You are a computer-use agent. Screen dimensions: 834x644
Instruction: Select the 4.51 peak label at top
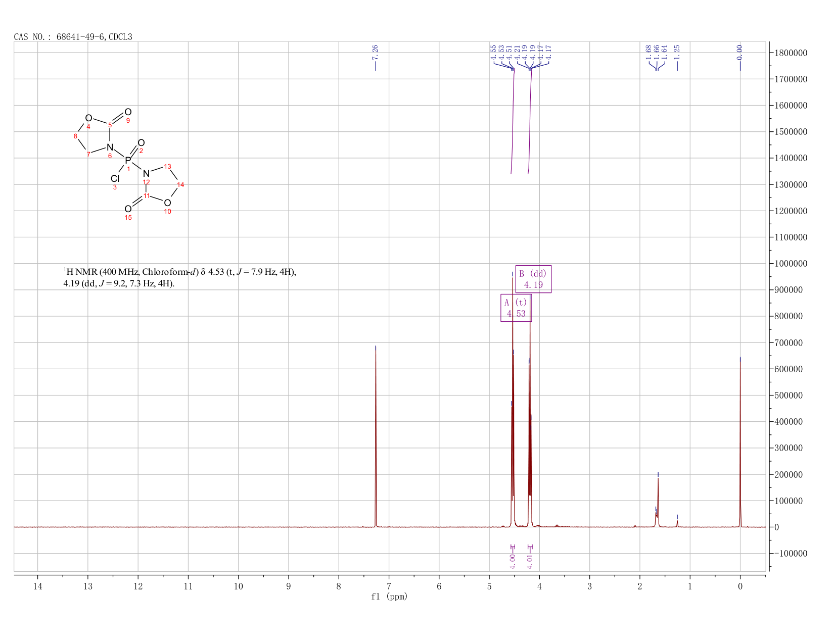[x=509, y=52]
